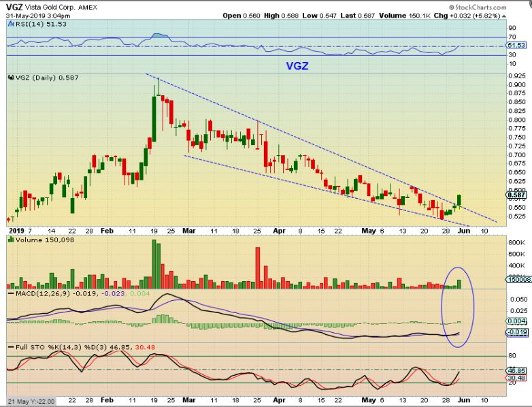Click the May label on the price panel date axis
This screenshot has height=407, width=532.
point(369,231)
